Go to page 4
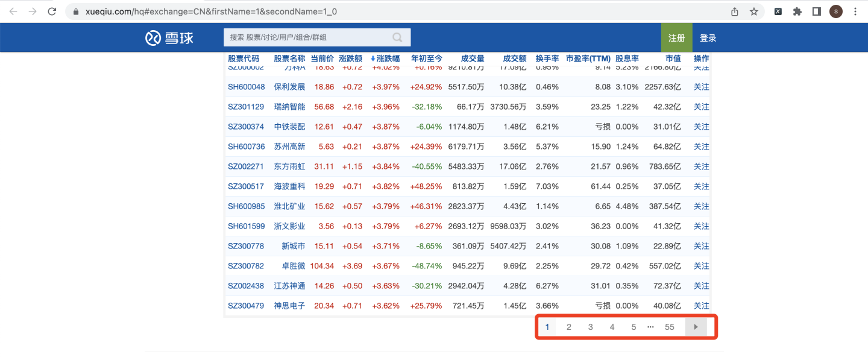Viewport: 868px width, 357px height. pos(612,327)
